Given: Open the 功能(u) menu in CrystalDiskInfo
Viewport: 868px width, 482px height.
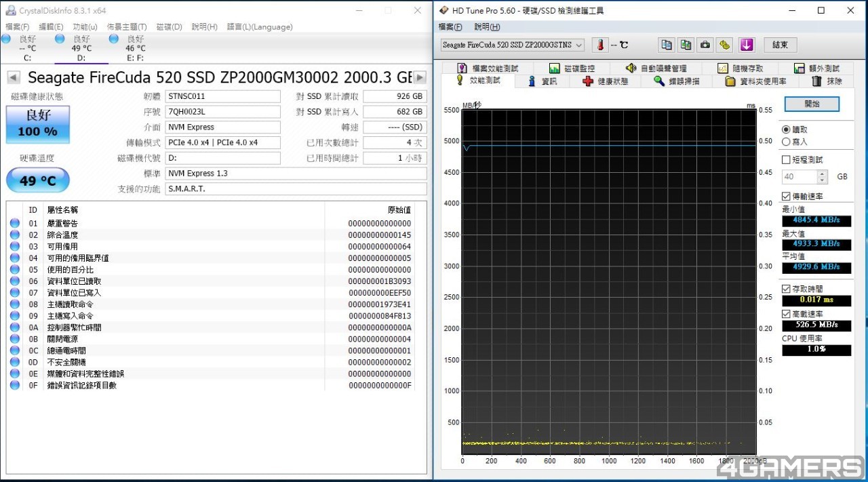Looking at the screenshot, I should (x=85, y=27).
